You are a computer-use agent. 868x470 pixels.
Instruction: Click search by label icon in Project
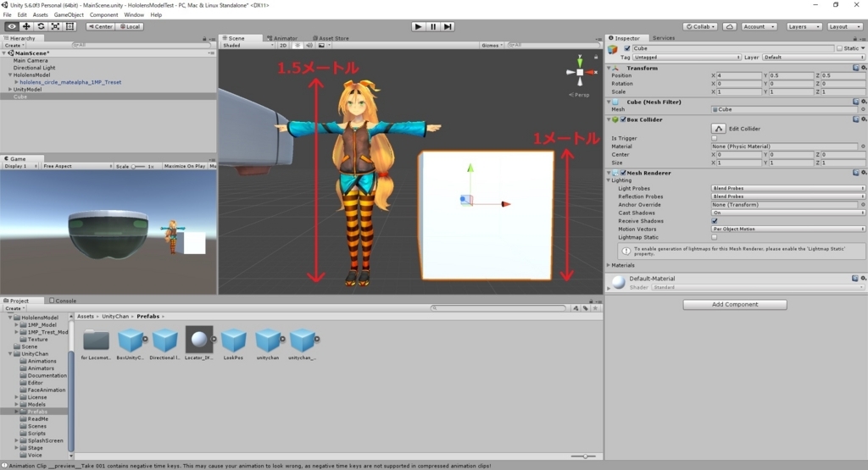pos(585,308)
